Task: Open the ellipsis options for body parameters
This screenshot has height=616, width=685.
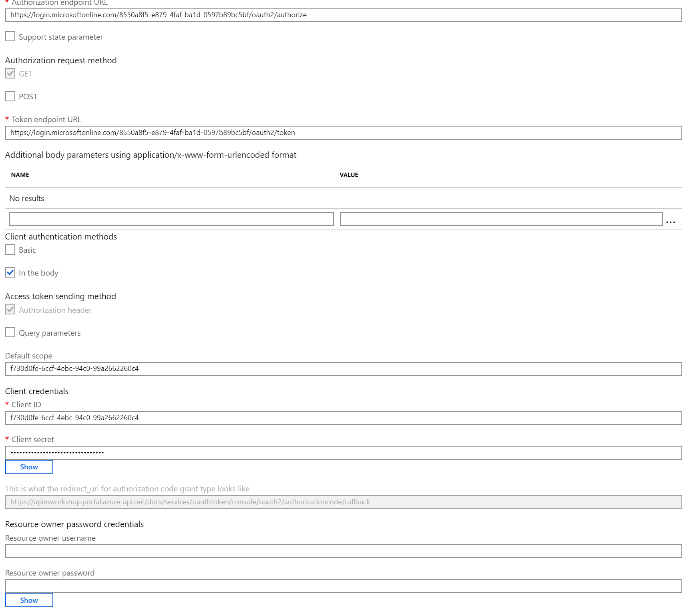Action: click(671, 221)
